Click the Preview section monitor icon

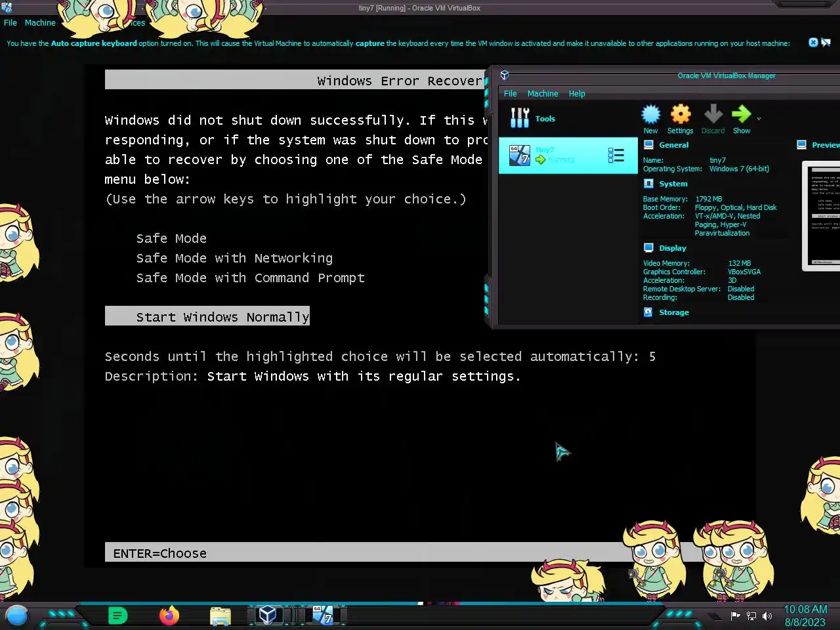[x=802, y=145]
